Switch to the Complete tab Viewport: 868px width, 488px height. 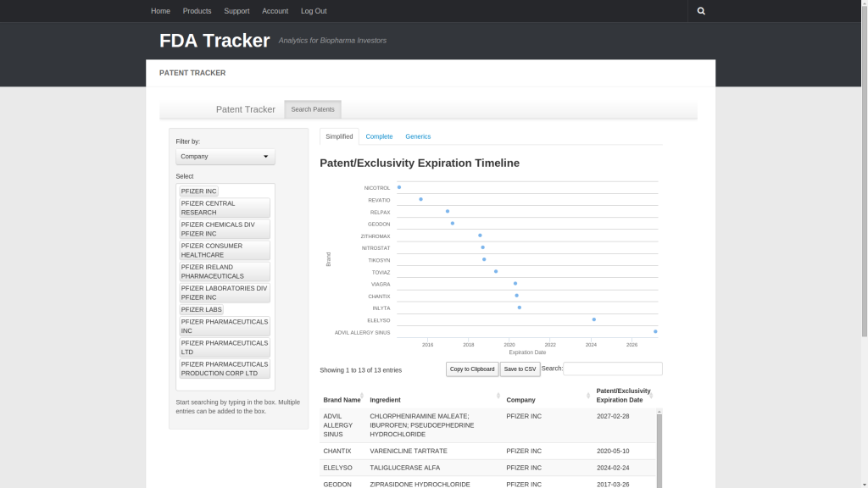pos(379,136)
